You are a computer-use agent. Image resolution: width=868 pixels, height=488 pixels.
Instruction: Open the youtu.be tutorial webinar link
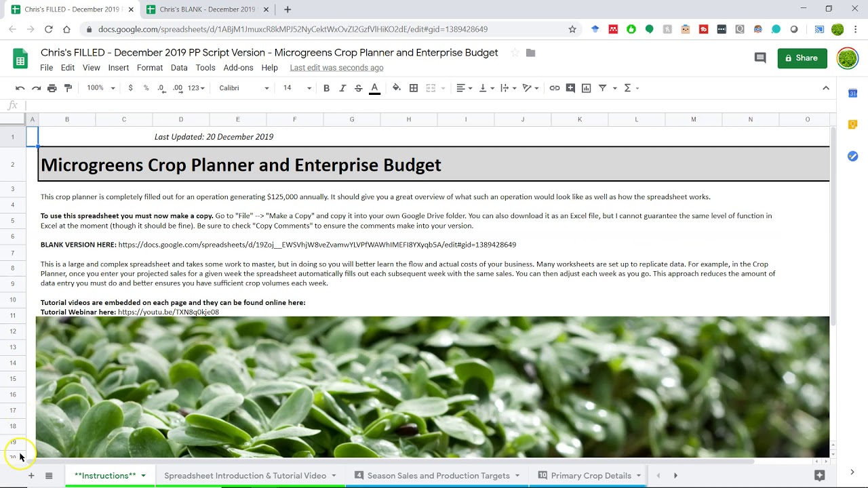(169, 312)
